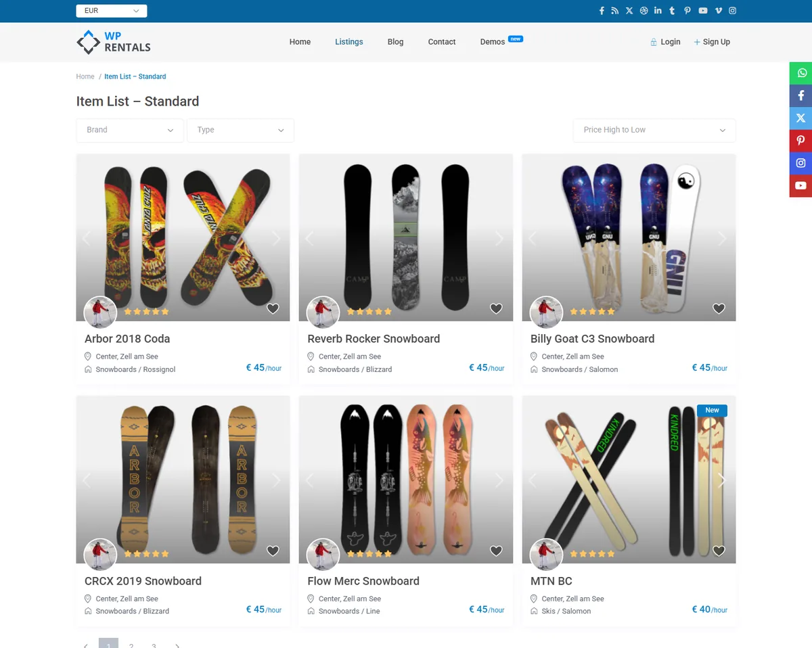Image resolution: width=812 pixels, height=648 pixels.
Task: Open Contact in the navigation menu
Action: (x=442, y=42)
